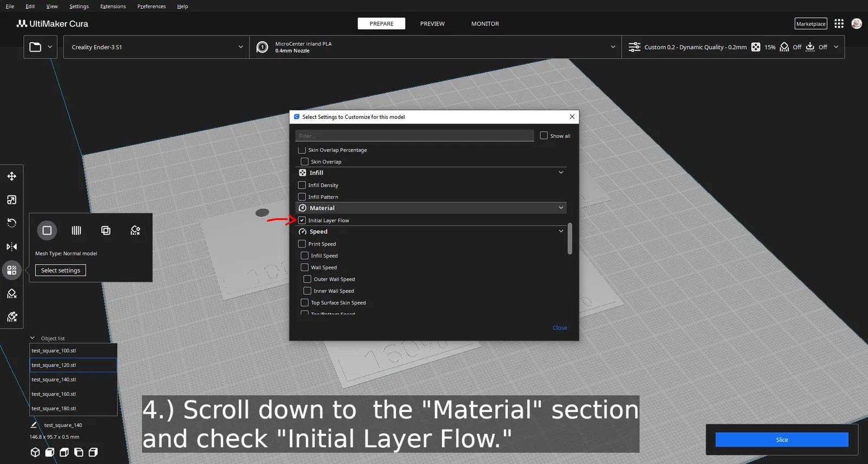Select test_square_100.stl in object list
868x464 pixels.
click(x=73, y=351)
